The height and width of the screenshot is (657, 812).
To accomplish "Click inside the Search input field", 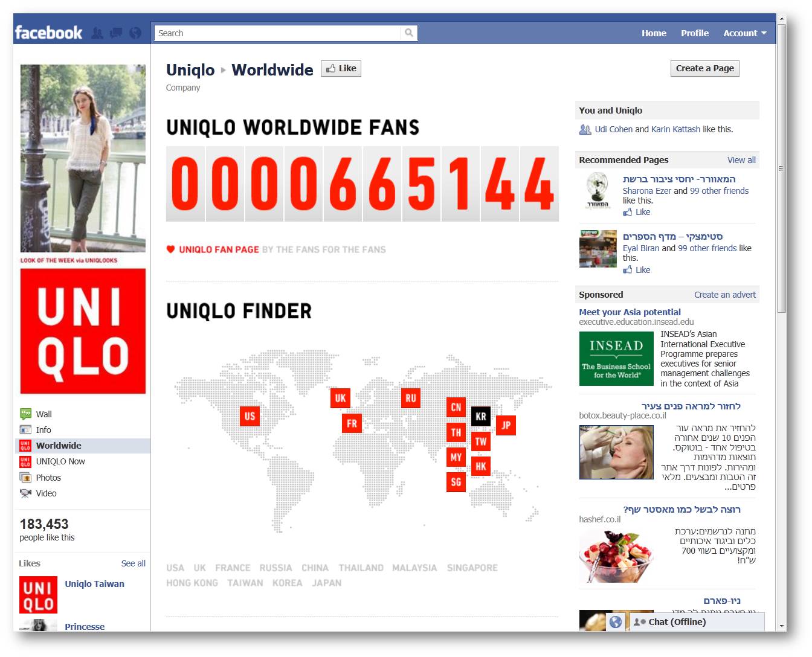I will (278, 33).
